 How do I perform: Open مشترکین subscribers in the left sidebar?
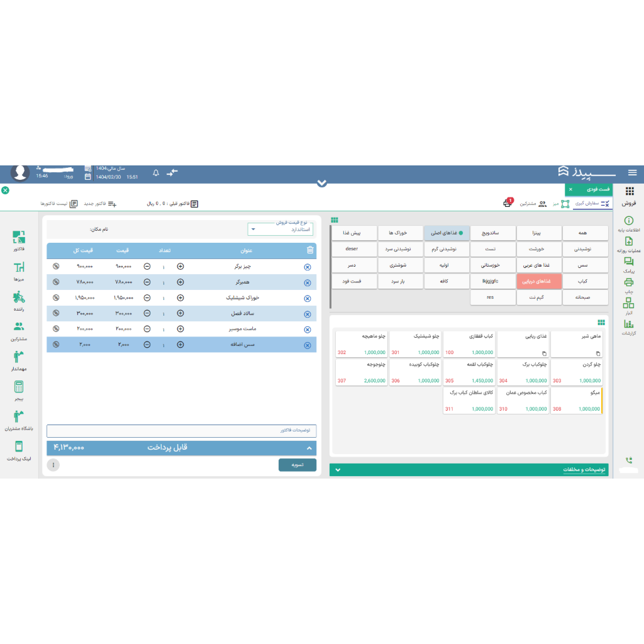19,331
